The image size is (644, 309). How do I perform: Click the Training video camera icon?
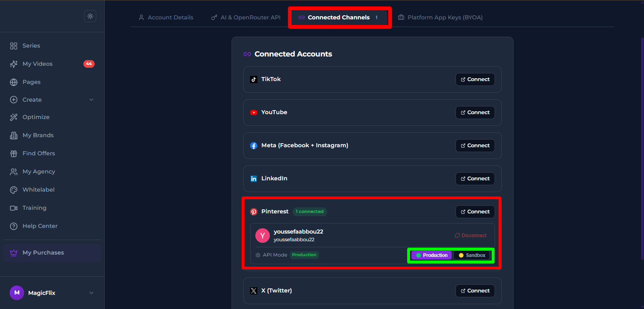pos(14,208)
